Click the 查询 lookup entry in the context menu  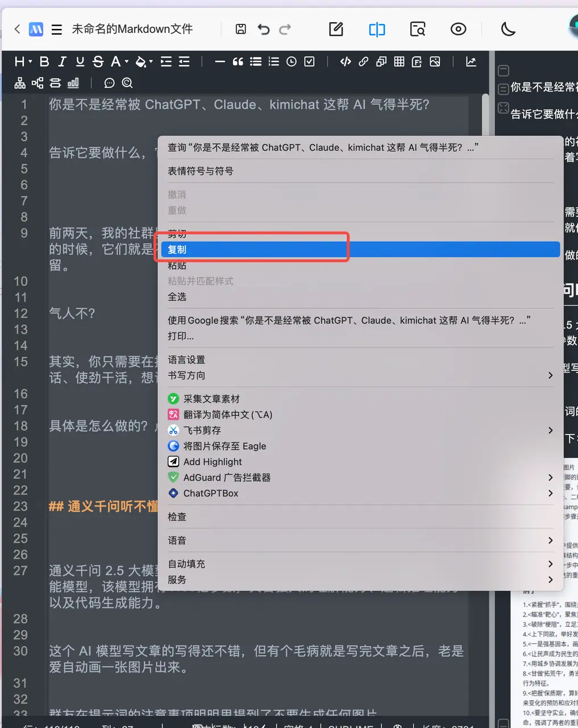click(360, 147)
